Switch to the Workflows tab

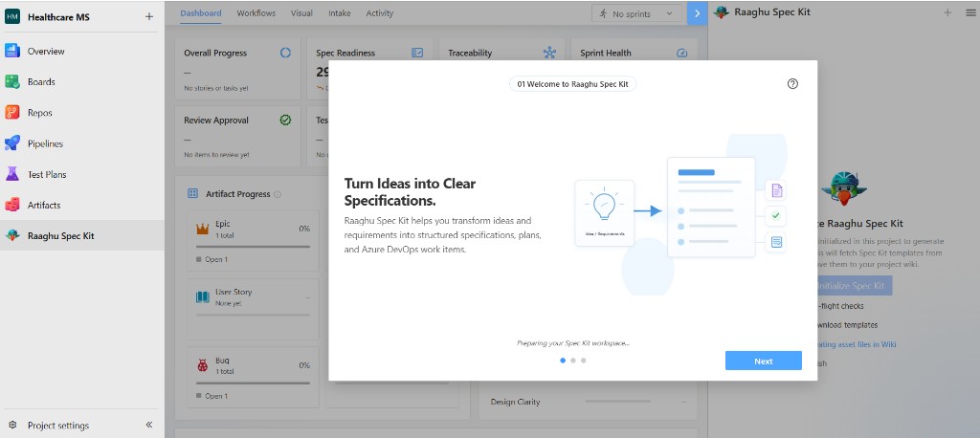pyautogui.click(x=256, y=13)
